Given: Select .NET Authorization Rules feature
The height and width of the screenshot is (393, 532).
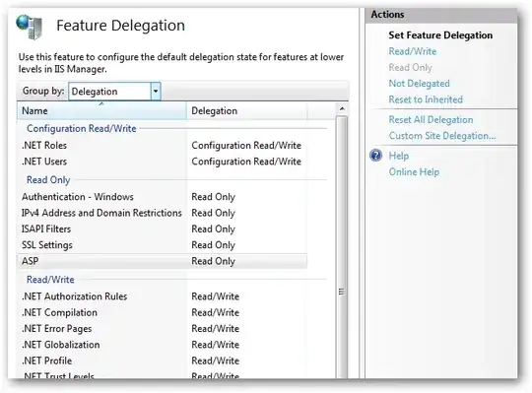Looking at the screenshot, I should [x=163, y=296].
